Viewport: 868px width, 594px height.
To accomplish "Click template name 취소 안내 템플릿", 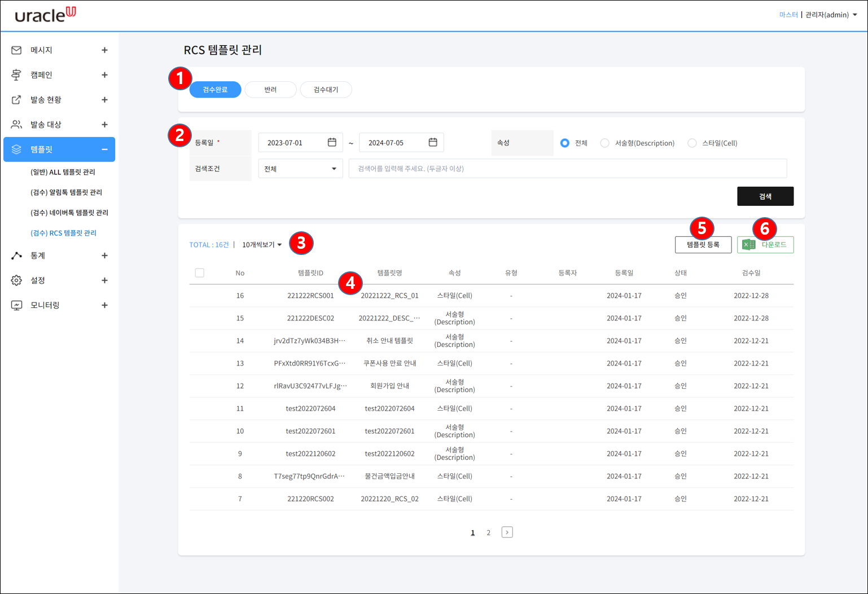I will point(389,341).
